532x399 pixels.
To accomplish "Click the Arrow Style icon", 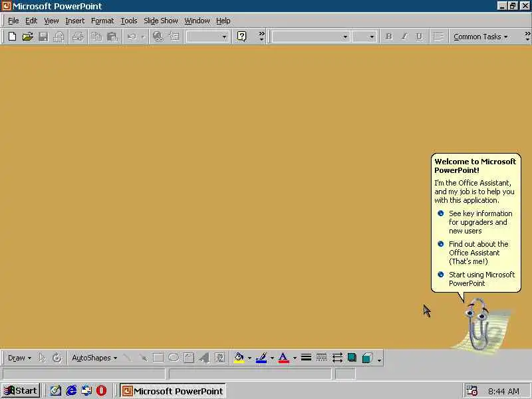I will [337, 358].
